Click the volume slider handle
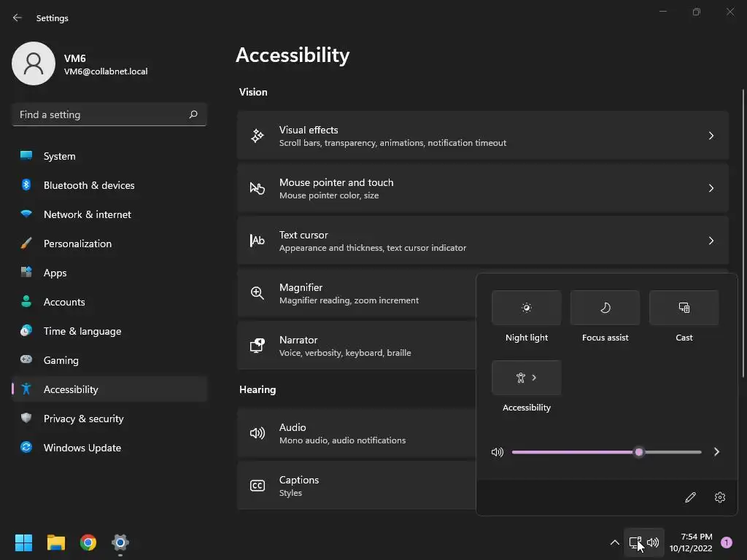Image resolution: width=747 pixels, height=560 pixels. [639, 452]
